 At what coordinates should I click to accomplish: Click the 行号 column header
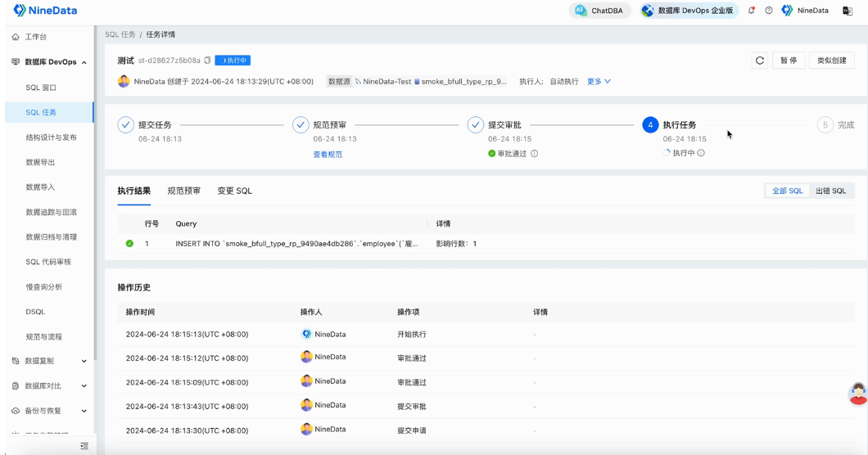(151, 223)
